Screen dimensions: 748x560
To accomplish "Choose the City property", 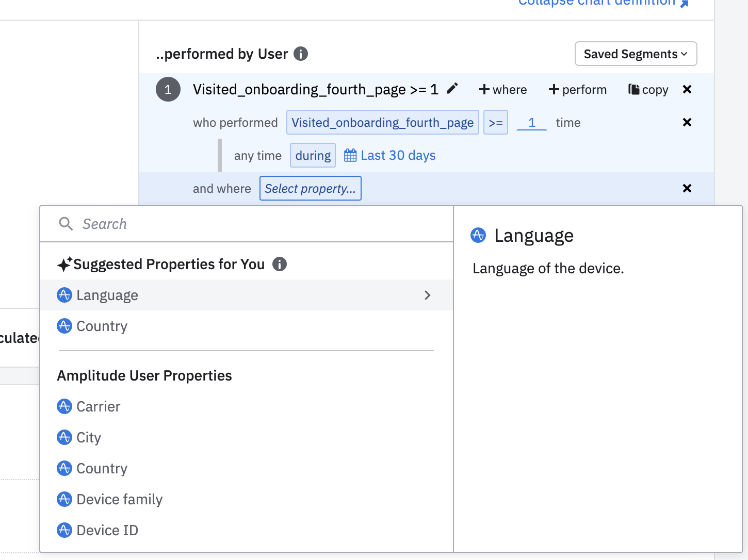I will point(247,437).
